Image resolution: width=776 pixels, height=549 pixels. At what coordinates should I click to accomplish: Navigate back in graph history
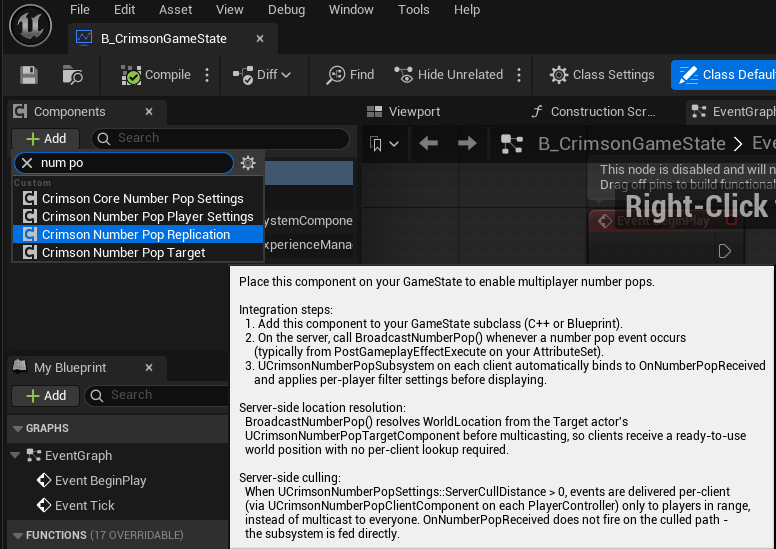click(429, 144)
